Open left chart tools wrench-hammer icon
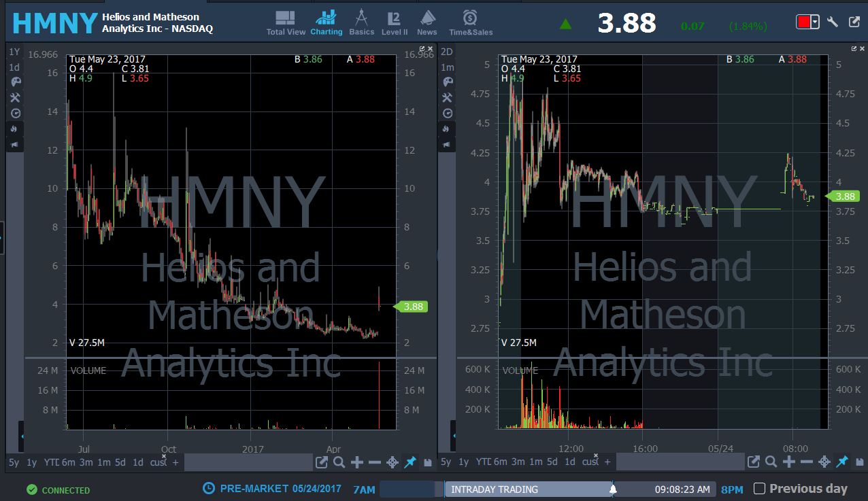Image resolution: width=868 pixels, height=501 pixels. [15, 98]
